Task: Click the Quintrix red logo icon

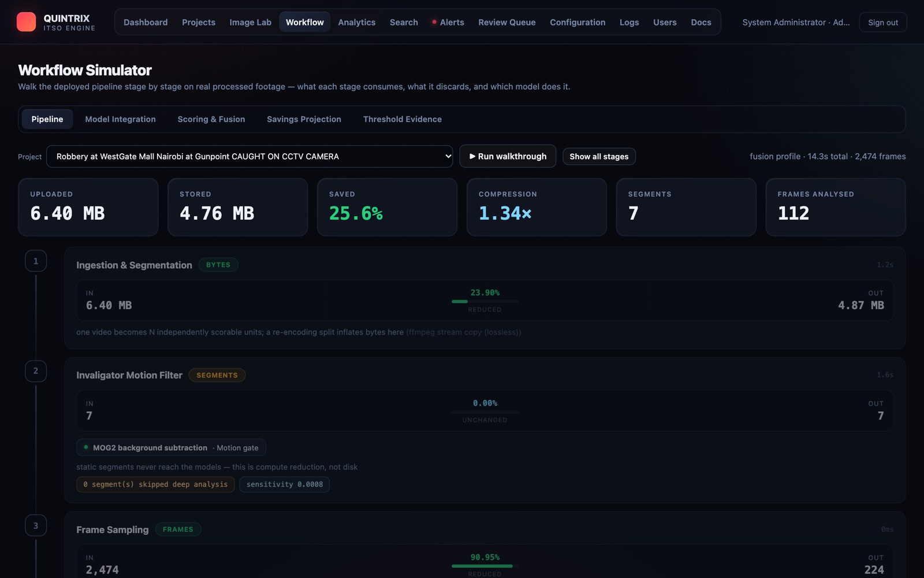Action: (26, 22)
